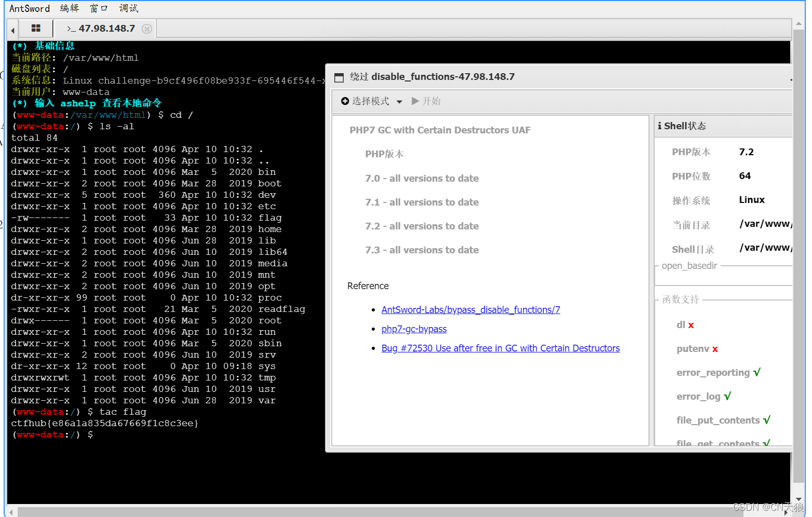Click the Shell状态 info icon
Image resolution: width=812 pixels, height=517 pixels.
(659, 126)
